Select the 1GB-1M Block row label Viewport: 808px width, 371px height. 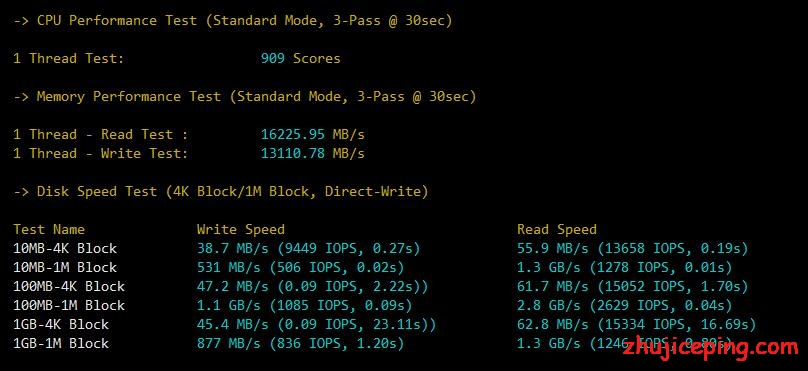click(x=61, y=344)
